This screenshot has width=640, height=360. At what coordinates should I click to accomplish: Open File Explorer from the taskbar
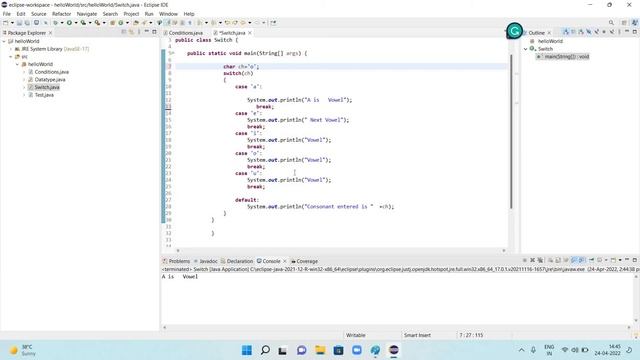[x=320, y=350]
